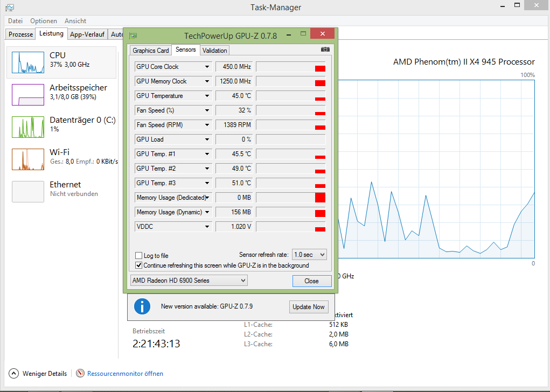Open the Leistung tab in Task-Manager
550x392 pixels.
coord(51,33)
